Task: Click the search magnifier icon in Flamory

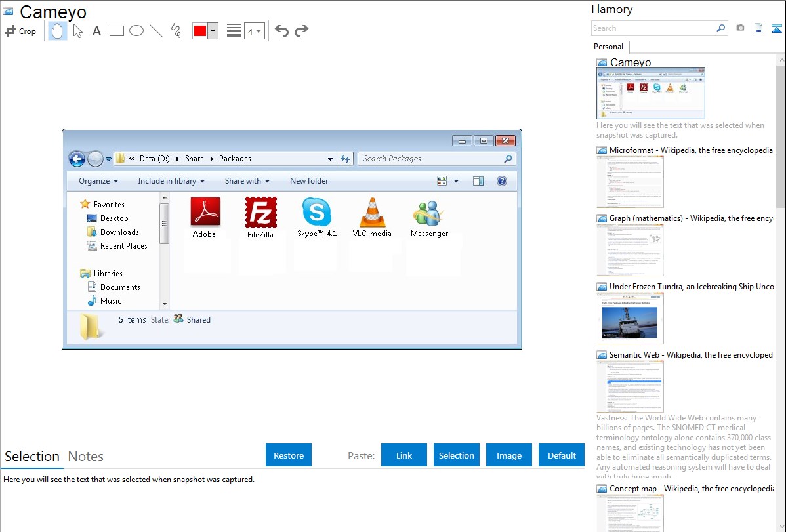Action: click(x=721, y=28)
